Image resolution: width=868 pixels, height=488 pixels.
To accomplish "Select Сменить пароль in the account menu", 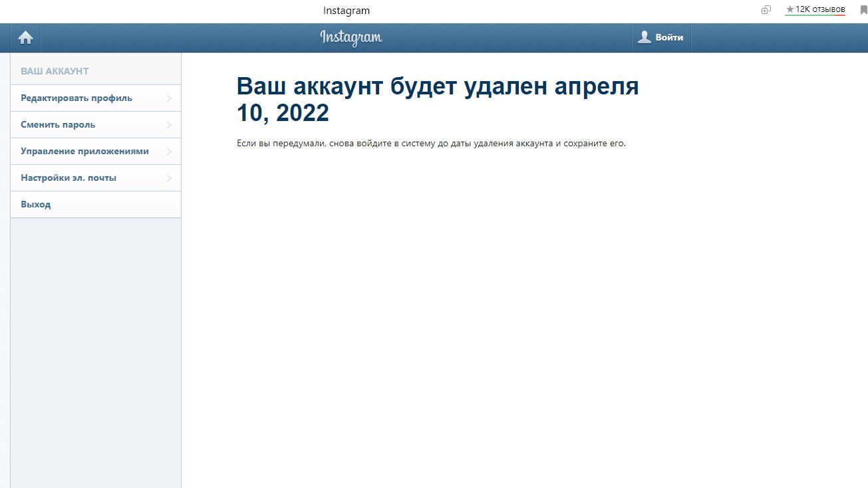I will pos(96,124).
